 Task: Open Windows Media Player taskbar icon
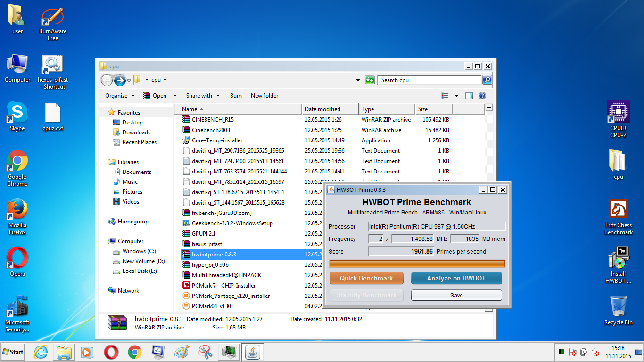pos(87,352)
